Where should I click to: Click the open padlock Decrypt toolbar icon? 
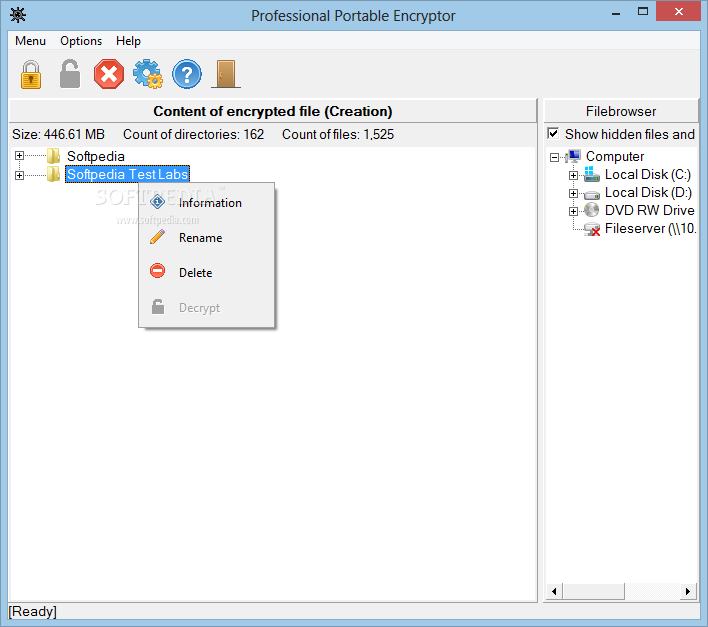tap(70, 74)
